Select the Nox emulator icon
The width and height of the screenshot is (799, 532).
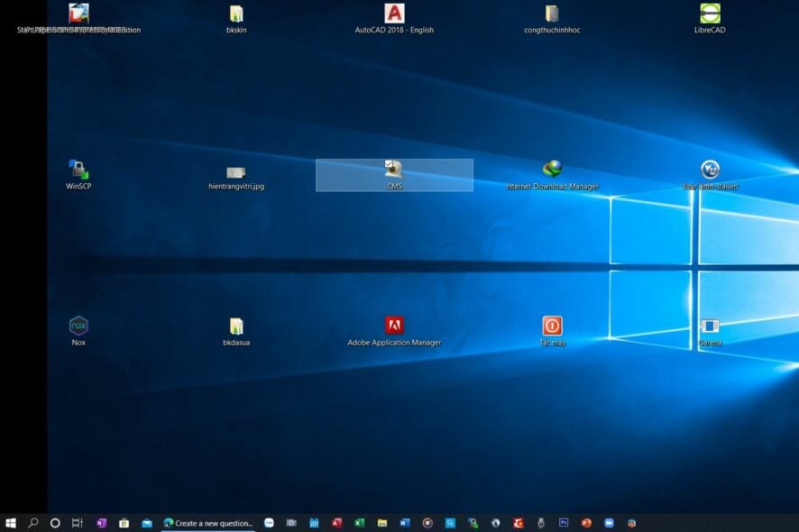pyautogui.click(x=78, y=326)
